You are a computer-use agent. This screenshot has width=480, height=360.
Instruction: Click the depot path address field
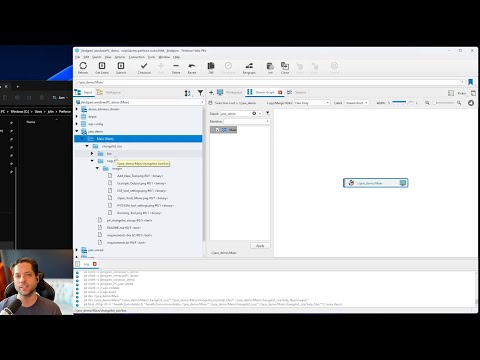click(268, 82)
